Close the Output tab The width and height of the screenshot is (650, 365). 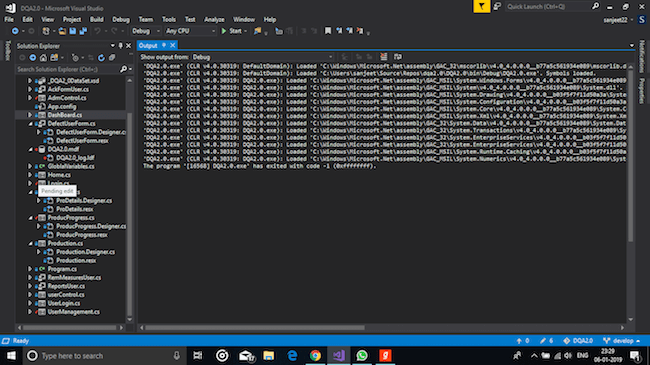pos(172,45)
